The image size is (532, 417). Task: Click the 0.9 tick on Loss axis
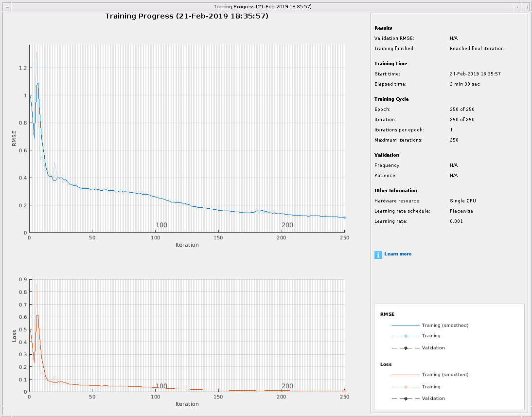click(x=23, y=279)
